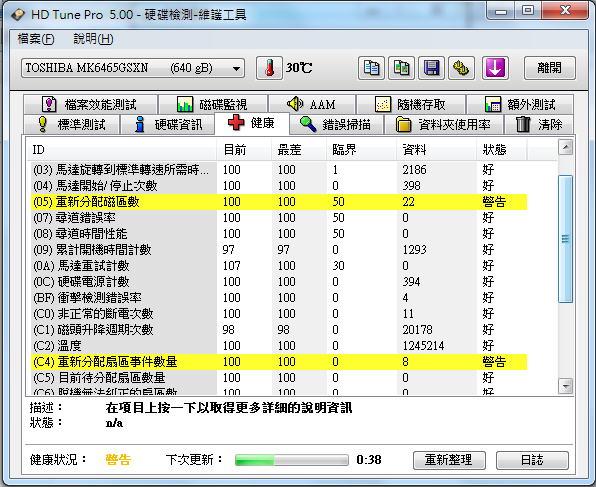Select row (0C) 硬碟電源計數
Viewport: 596px width, 487px height.
[279, 281]
